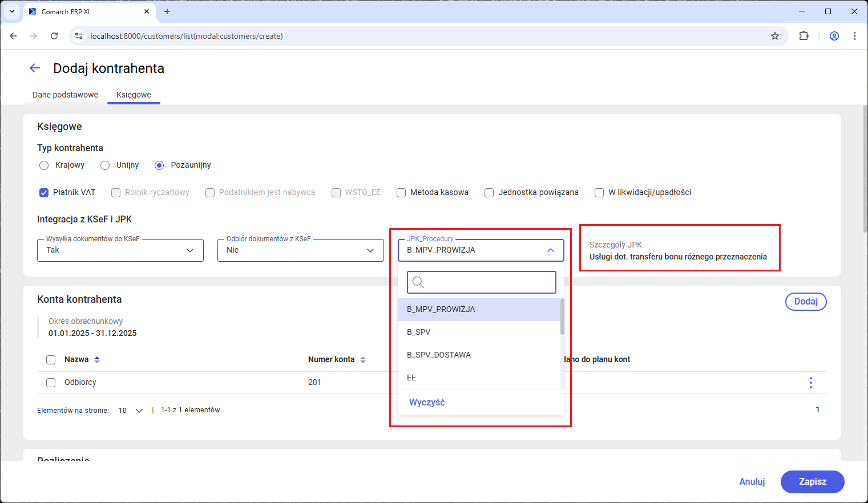Open browser extensions puzzle icon

coord(804,36)
